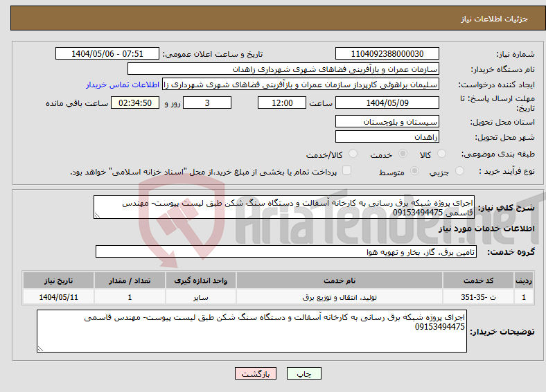
Task: Click the چاپ print button
Action: click(304, 373)
